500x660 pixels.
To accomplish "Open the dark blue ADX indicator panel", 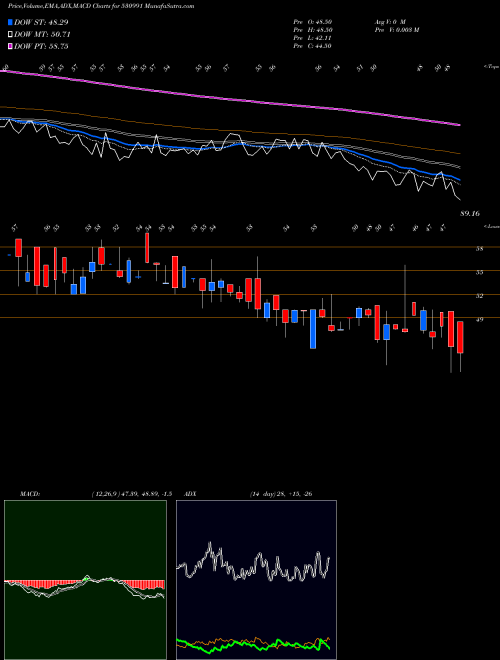I will pos(256,580).
